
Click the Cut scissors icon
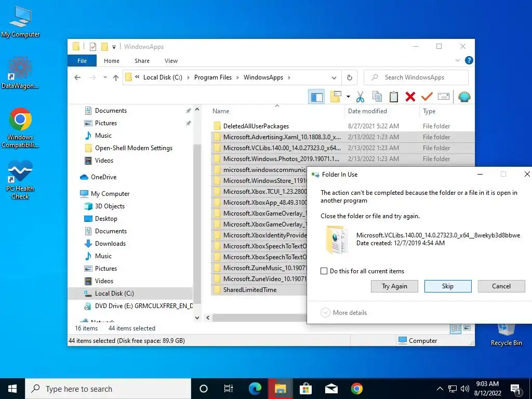point(360,97)
